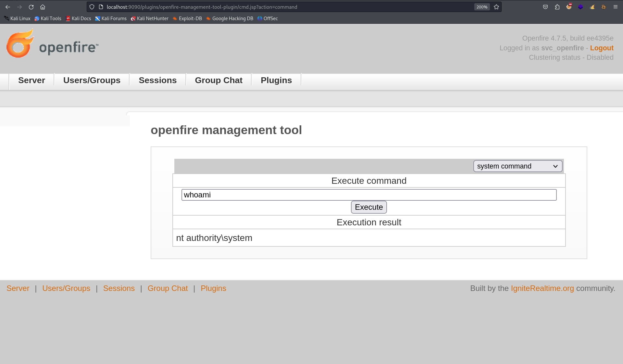
Task: Click the Execution result header text
Action: pos(369,222)
